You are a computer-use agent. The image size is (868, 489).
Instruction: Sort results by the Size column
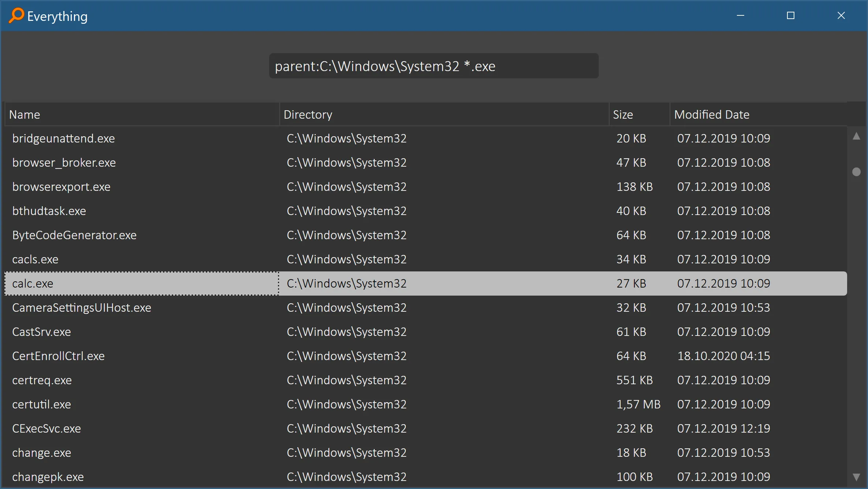pos(623,114)
